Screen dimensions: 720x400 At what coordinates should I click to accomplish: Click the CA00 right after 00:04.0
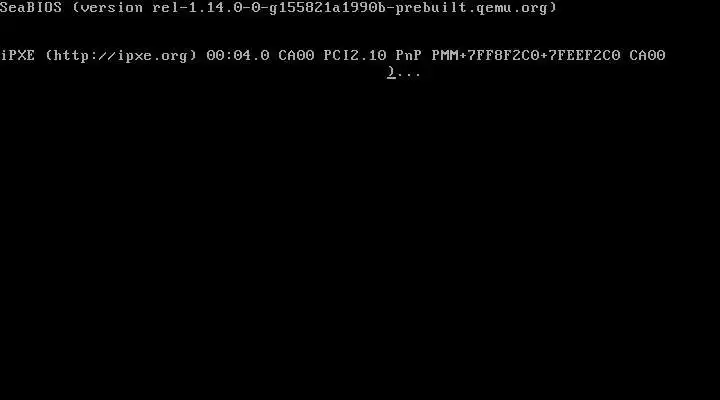(296, 55)
